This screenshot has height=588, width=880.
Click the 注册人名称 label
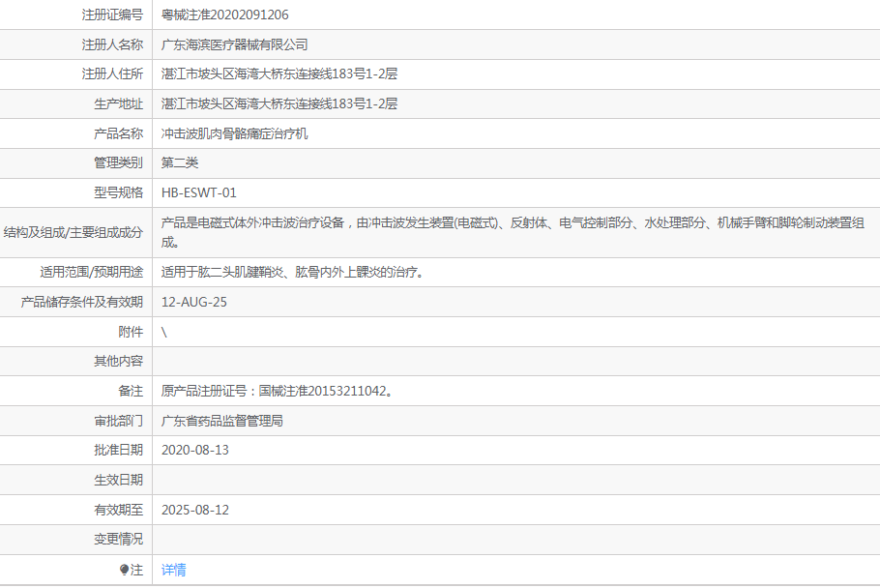112,44
